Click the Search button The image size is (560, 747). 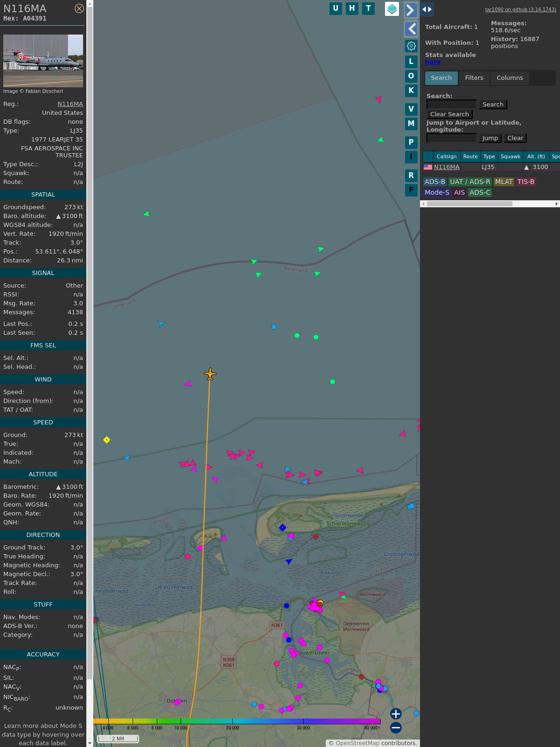(493, 105)
